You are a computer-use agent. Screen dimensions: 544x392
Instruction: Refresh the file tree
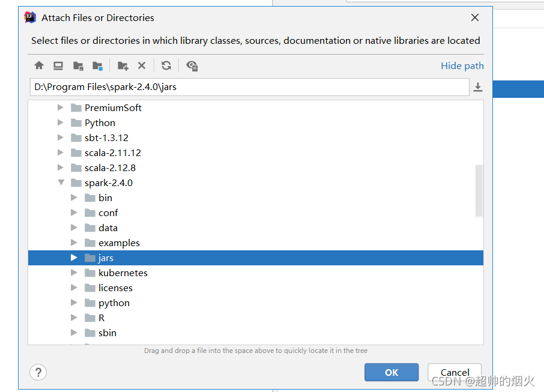pos(166,65)
